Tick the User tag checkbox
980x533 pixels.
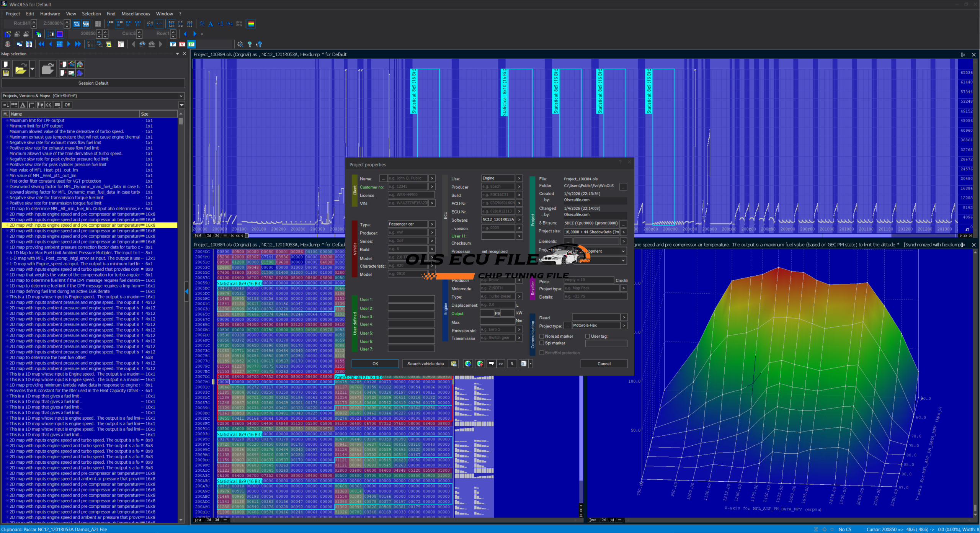click(x=588, y=336)
